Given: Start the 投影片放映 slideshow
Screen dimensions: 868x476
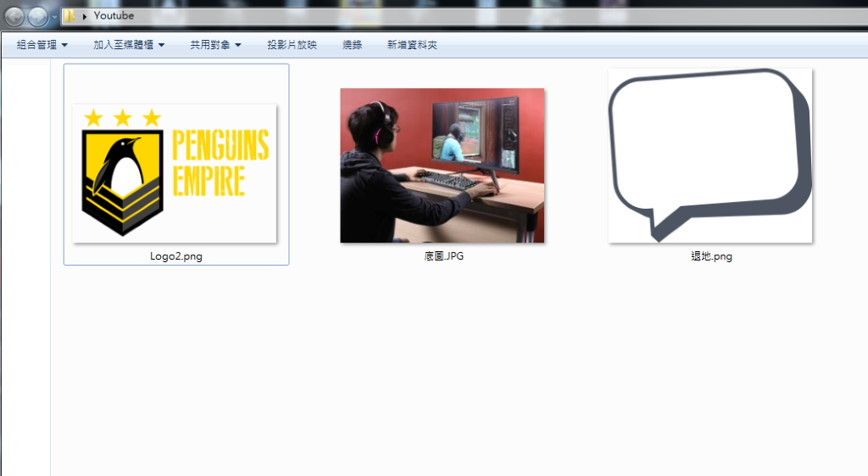Looking at the screenshot, I should (x=292, y=45).
